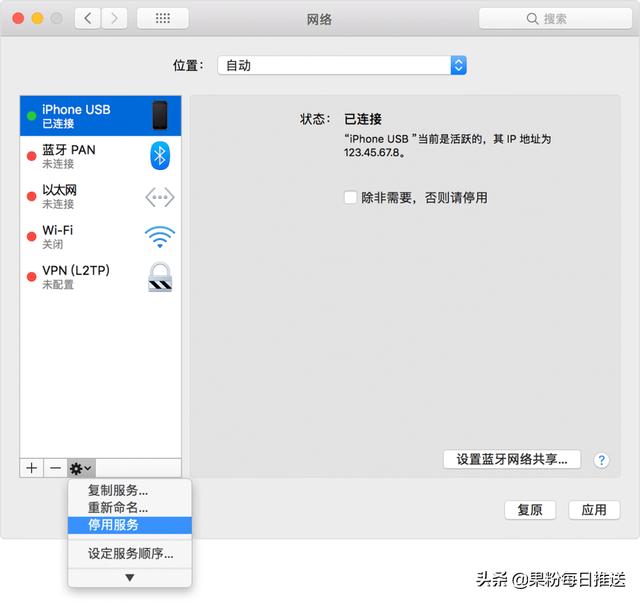Select the 蓝牙 PAN service

[100, 156]
